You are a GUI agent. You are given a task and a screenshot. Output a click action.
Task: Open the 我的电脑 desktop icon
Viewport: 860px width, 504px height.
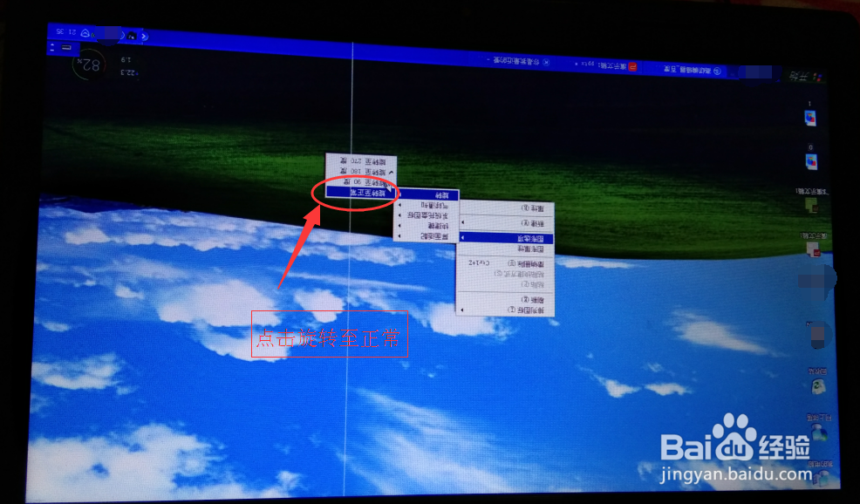pyautogui.click(x=822, y=478)
